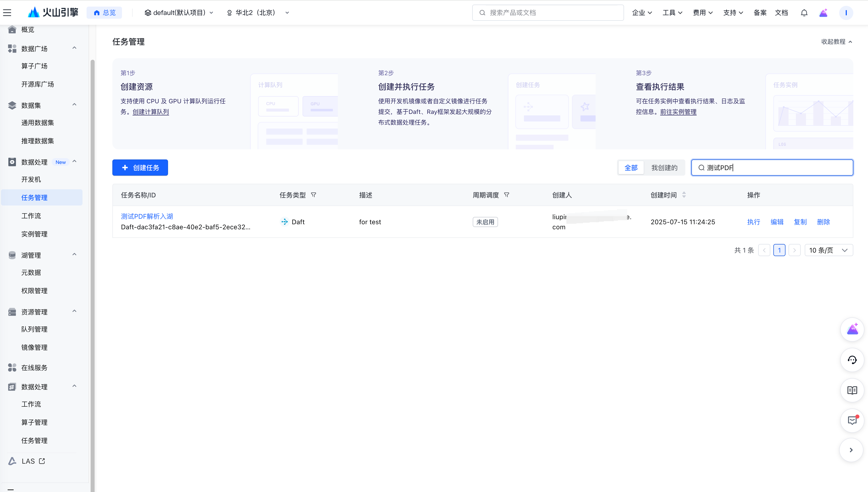Screen dimensions: 868x492
Task: Open the feedback message floating icon
Action: pyautogui.click(x=852, y=420)
